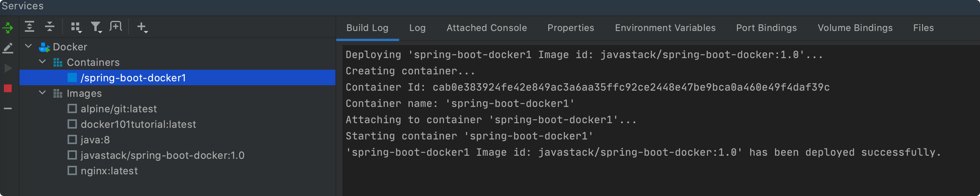Click the Delete minus icon in sidebar
This screenshot has height=196, width=980.
[x=8, y=108]
